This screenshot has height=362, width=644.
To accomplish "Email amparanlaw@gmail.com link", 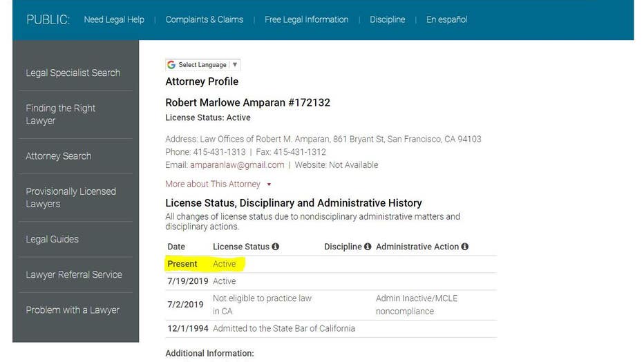I will 237,165.
